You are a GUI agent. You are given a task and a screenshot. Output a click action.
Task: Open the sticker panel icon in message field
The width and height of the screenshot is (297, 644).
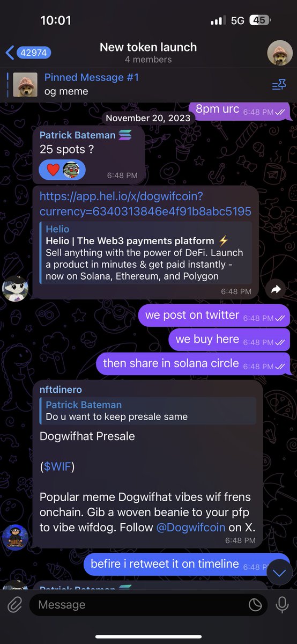click(255, 605)
